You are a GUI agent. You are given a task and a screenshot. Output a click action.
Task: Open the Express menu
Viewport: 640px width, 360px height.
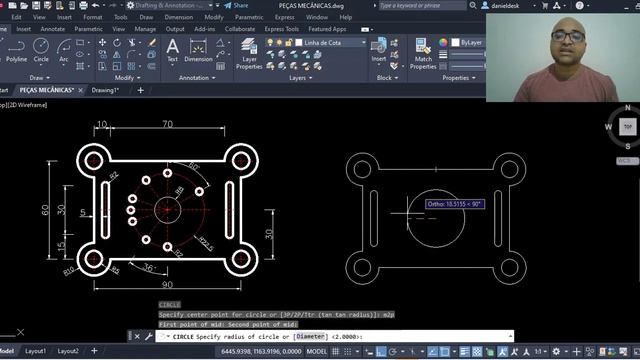(284, 17)
